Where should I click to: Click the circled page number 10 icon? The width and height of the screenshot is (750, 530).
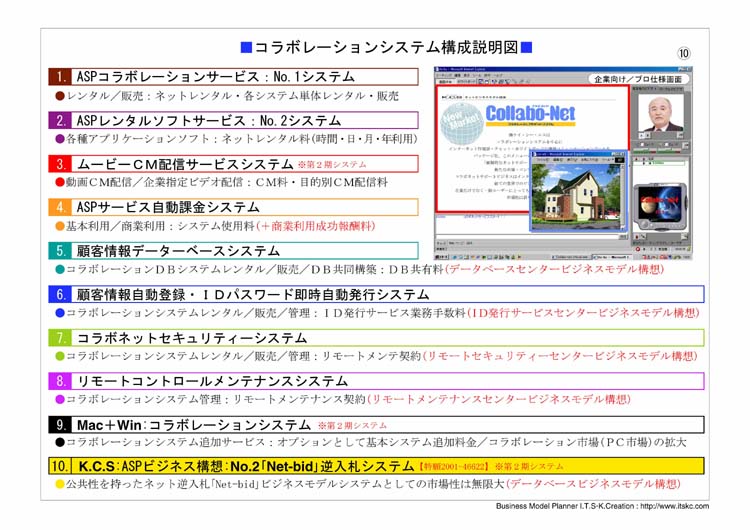click(x=685, y=51)
